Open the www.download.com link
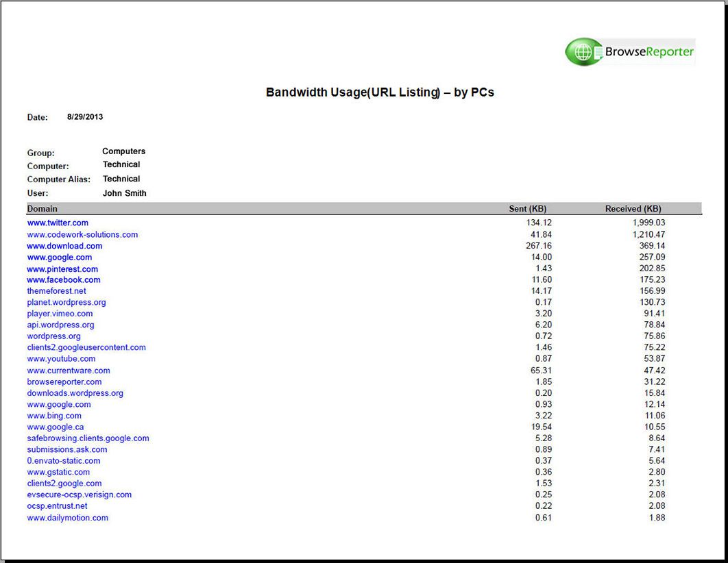This screenshot has width=728, height=563. [x=64, y=246]
